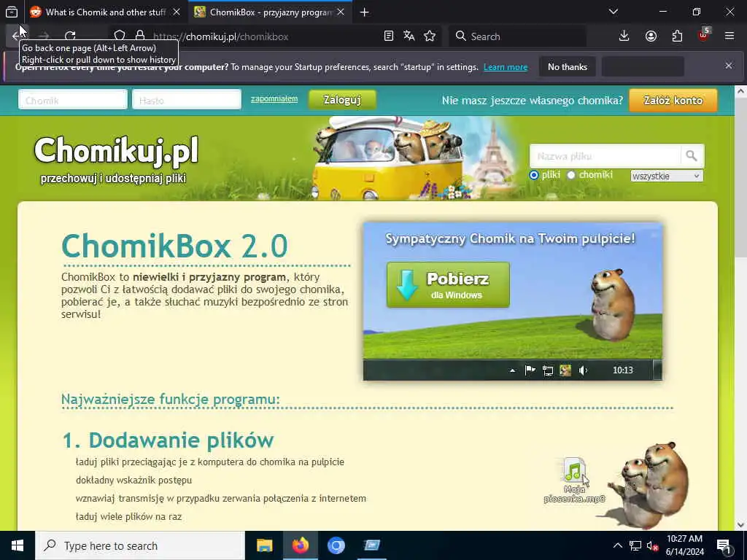Open the blue circle taskbar app
Image resolution: width=747 pixels, height=560 pixels.
point(336,545)
